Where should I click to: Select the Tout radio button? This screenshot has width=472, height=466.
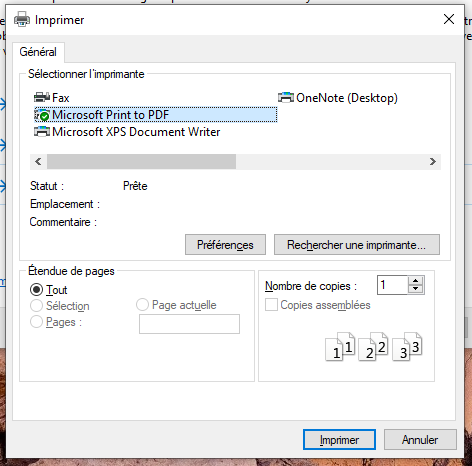pos(36,289)
